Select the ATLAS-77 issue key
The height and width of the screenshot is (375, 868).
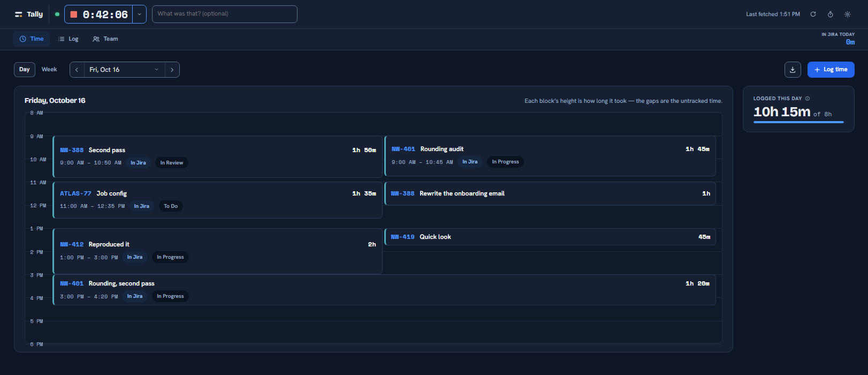[x=75, y=193]
